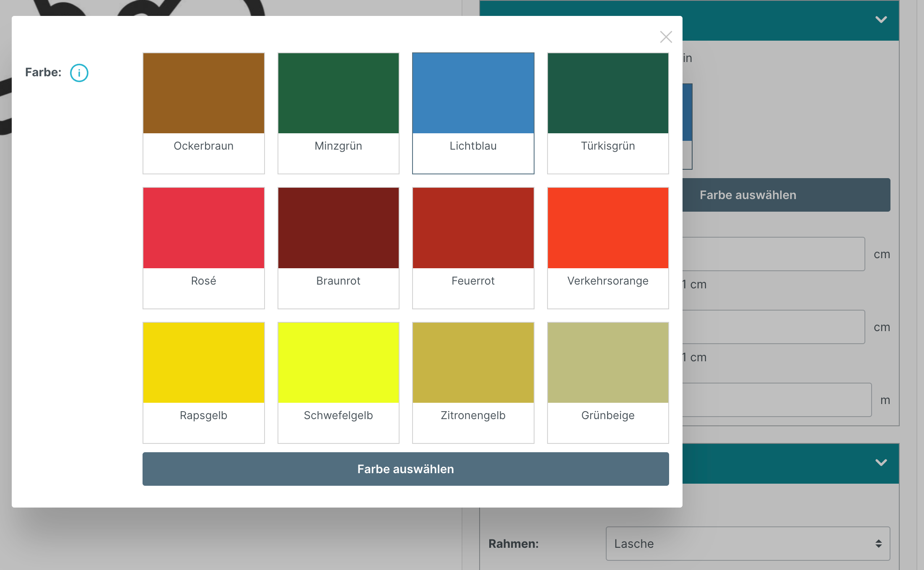
Task: Expand the lower teal section chevron
Action: (x=881, y=463)
